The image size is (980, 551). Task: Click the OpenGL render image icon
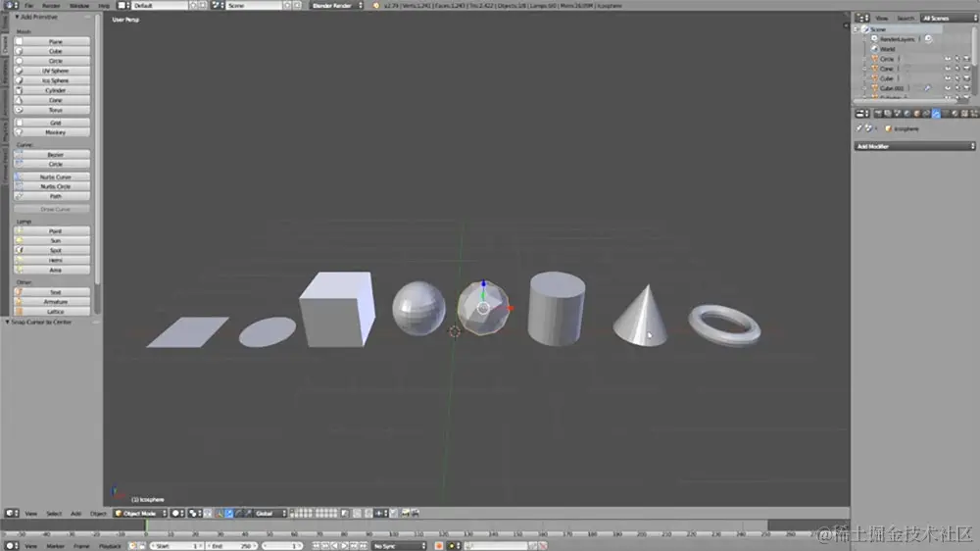tap(405, 514)
